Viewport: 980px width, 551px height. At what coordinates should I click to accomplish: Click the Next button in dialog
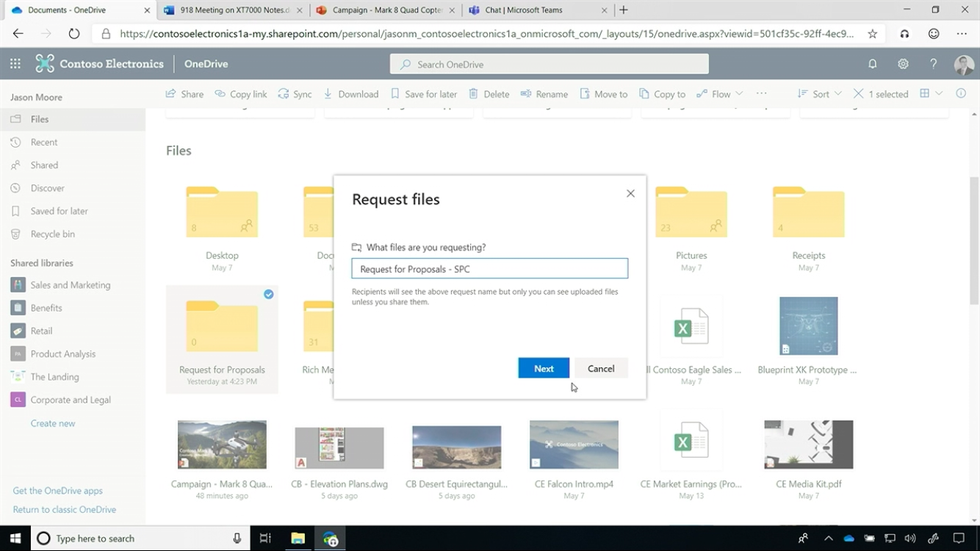click(544, 368)
